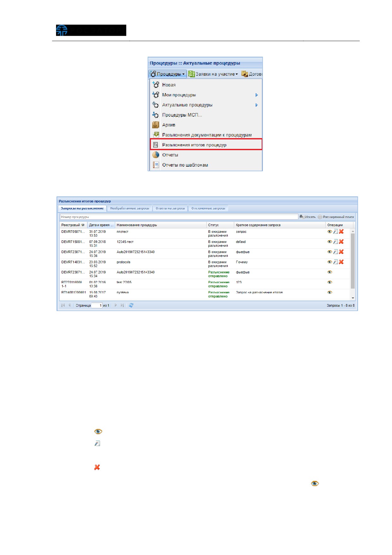Select the ппзтест procedure name cell

click(161, 233)
